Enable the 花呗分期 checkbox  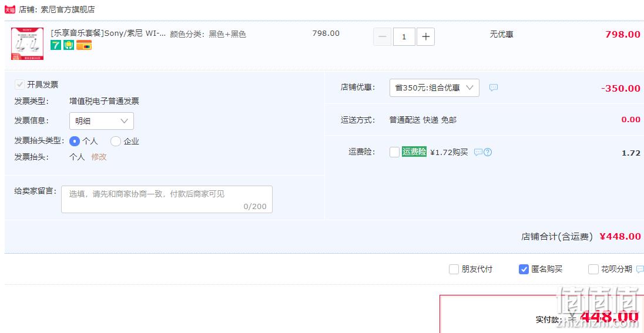coord(593,270)
